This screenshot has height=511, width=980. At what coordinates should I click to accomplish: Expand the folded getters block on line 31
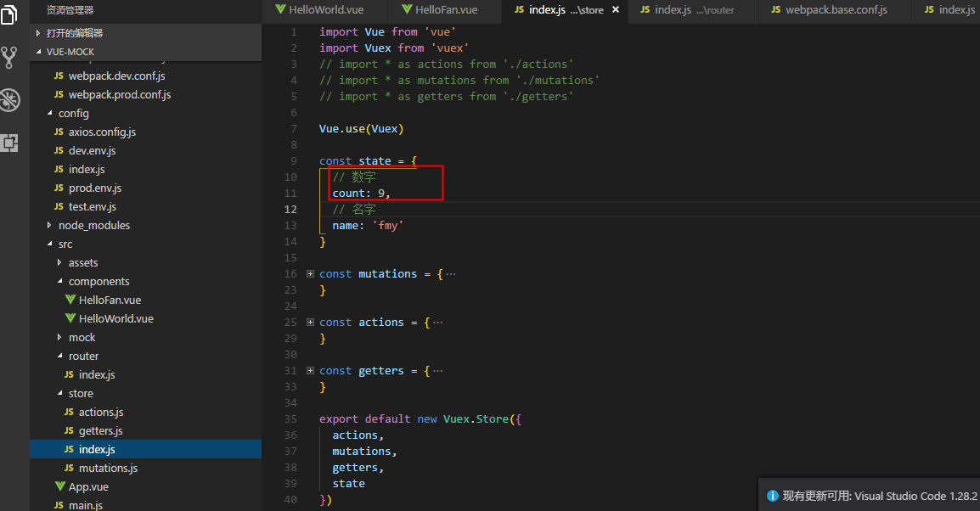point(311,370)
